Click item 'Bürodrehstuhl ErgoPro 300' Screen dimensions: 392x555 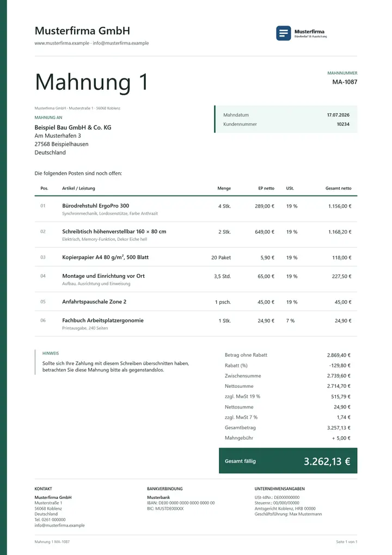pyautogui.click(x=95, y=206)
